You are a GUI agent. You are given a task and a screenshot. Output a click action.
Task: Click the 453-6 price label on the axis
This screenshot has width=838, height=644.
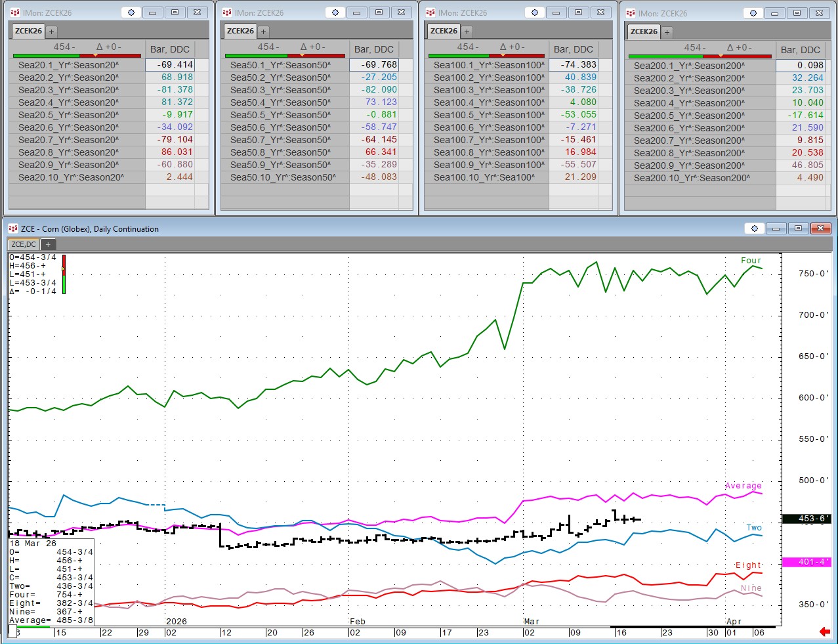coord(807,519)
